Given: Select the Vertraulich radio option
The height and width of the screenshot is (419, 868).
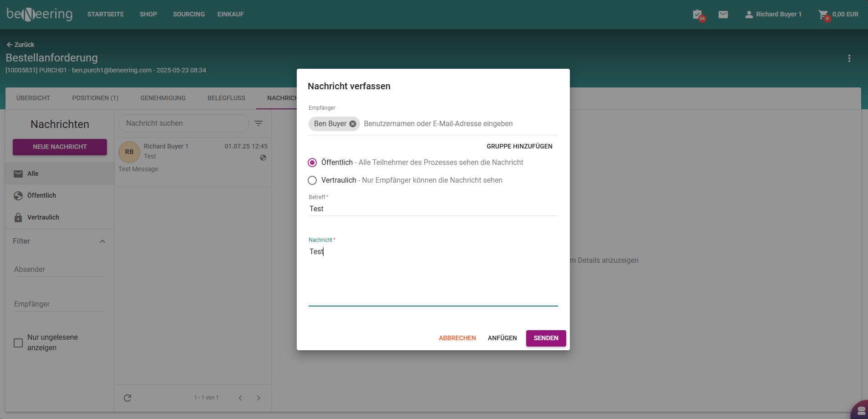Looking at the screenshot, I should pyautogui.click(x=312, y=180).
